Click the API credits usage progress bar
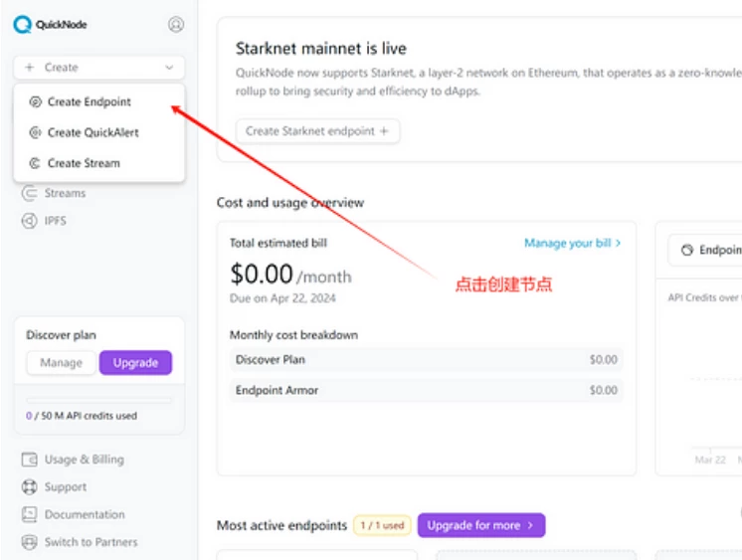Screen dimensions: 742x560 click(x=98, y=400)
